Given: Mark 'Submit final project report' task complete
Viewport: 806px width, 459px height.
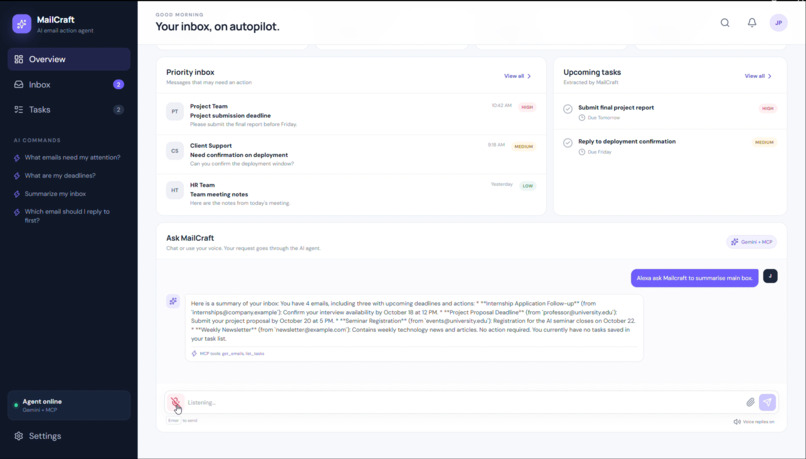Looking at the screenshot, I should 567,109.
